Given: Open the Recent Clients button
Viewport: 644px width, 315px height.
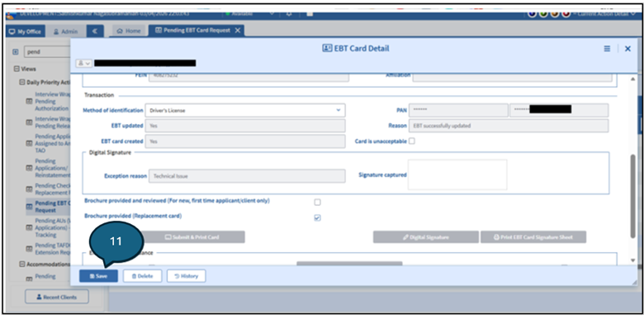Looking at the screenshot, I should [x=57, y=297].
